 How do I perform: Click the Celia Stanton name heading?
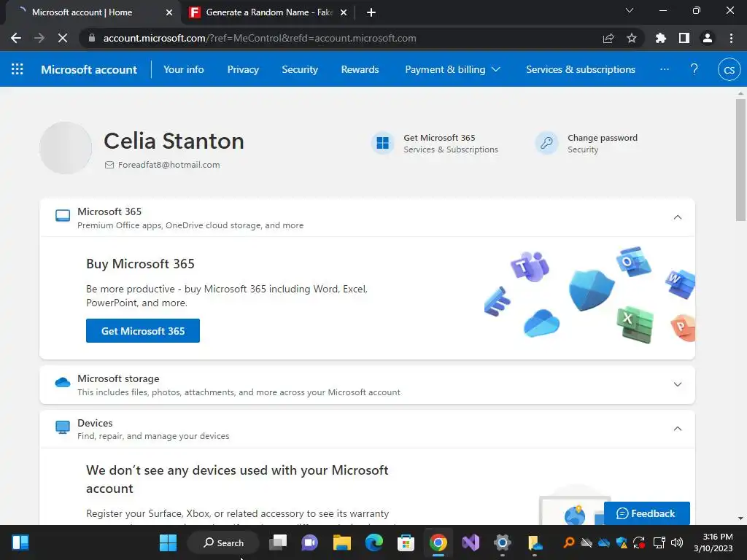174,141
